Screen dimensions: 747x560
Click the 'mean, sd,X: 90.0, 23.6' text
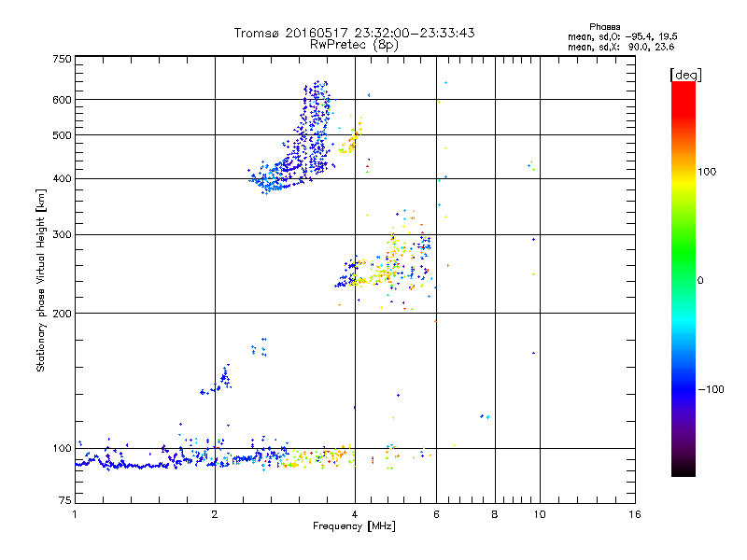pos(621,47)
